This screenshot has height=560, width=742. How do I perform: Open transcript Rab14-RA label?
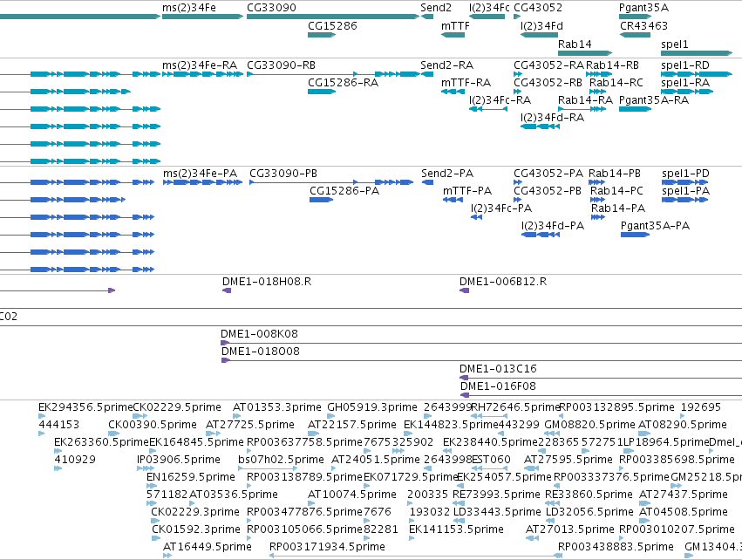click(585, 100)
